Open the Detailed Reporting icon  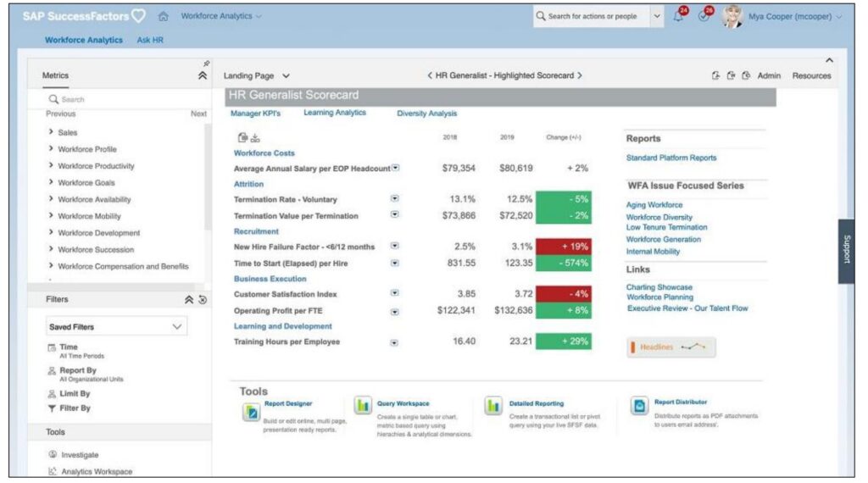pos(493,406)
